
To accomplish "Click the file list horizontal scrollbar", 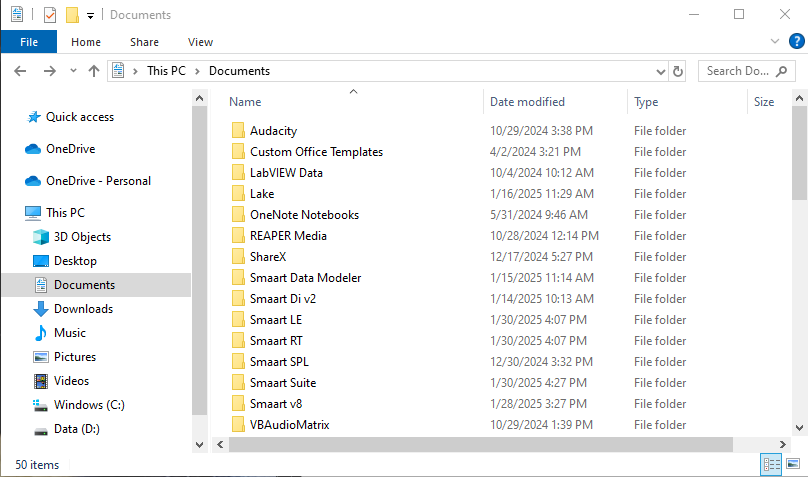I will [480, 445].
